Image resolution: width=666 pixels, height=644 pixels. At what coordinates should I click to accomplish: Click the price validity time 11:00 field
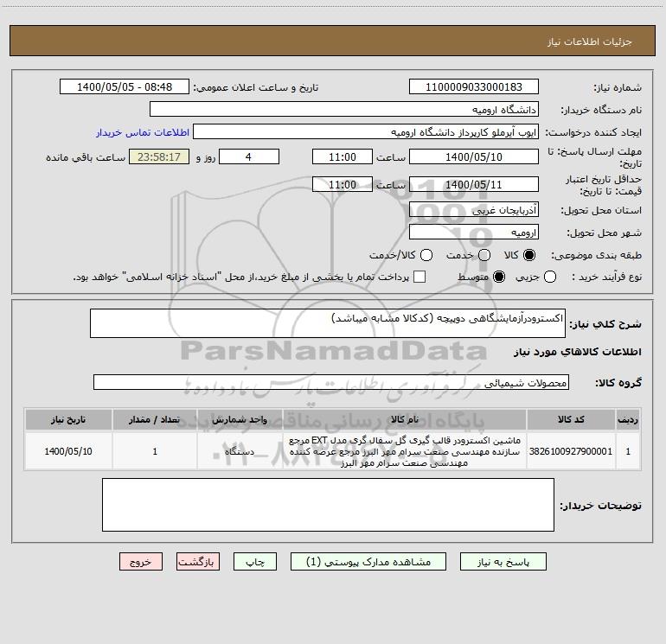click(x=343, y=185)
